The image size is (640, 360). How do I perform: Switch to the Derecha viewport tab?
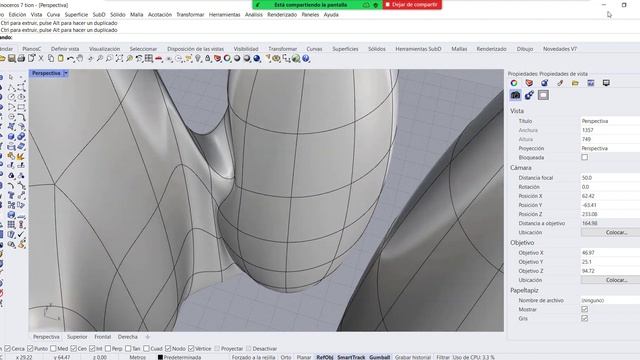point(127,337)
